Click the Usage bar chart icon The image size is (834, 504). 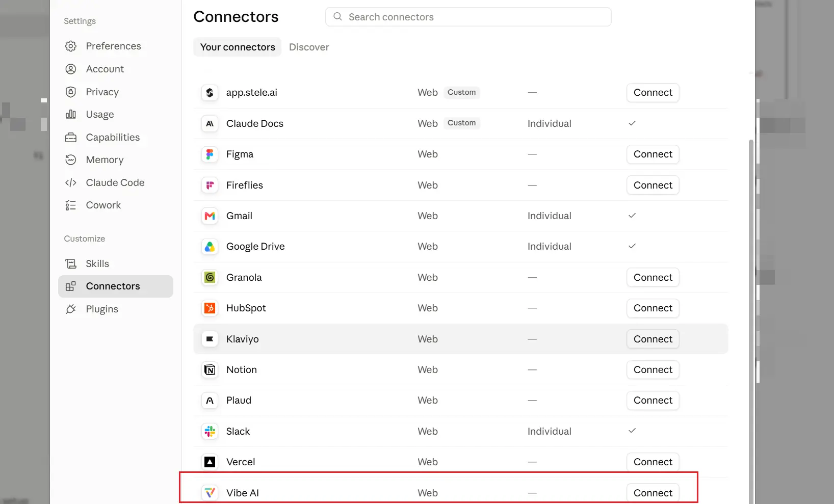coord(71,114)
